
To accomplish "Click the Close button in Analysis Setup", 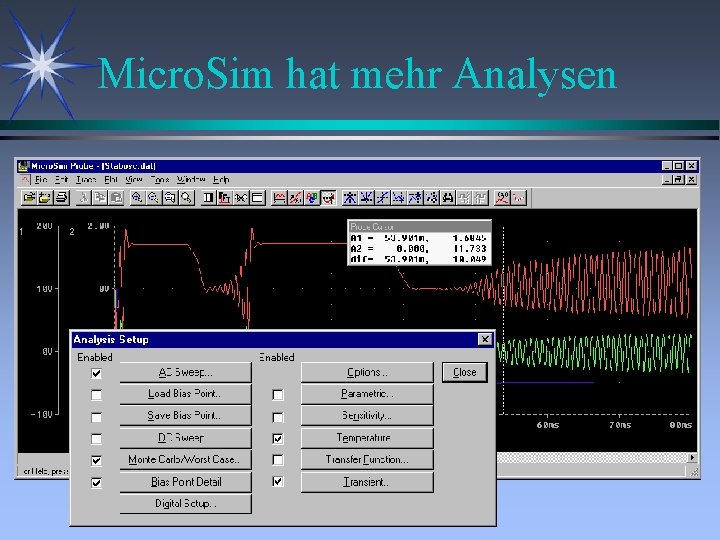I will [465, 372].
